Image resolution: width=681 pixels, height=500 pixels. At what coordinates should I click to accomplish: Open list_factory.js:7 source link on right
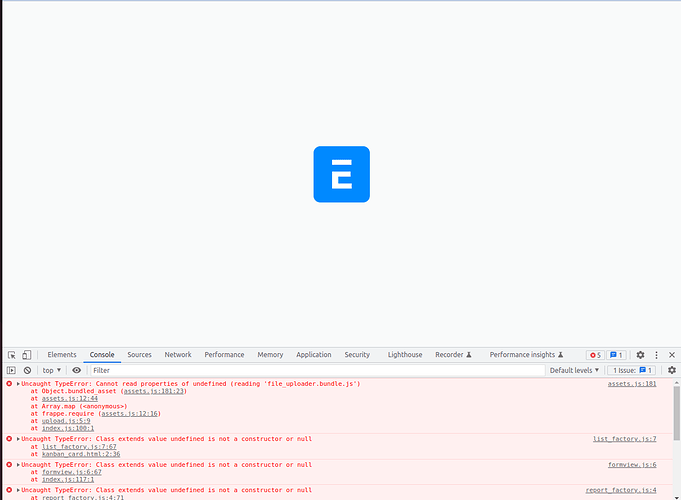pyautogui.click(x=625, y=439)
